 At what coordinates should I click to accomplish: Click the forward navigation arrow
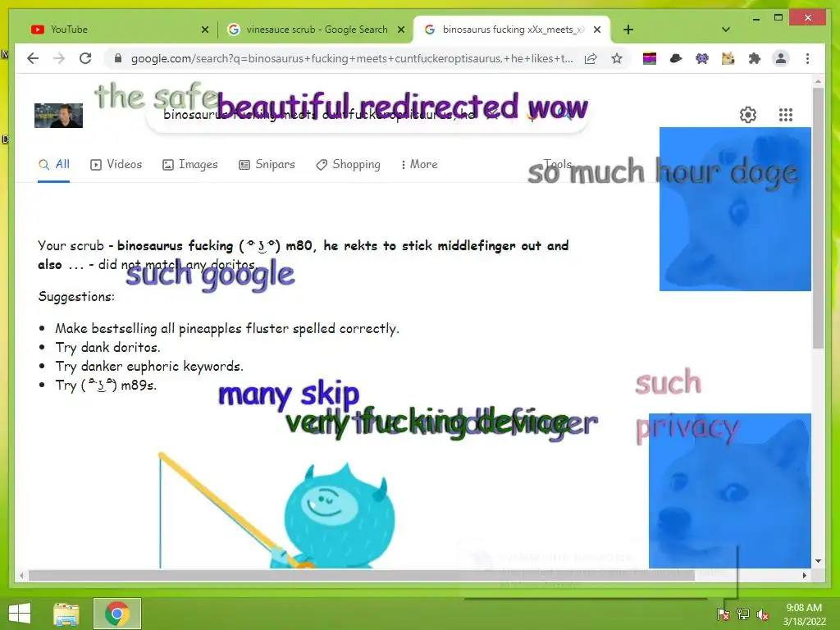(x=59, y=58)
